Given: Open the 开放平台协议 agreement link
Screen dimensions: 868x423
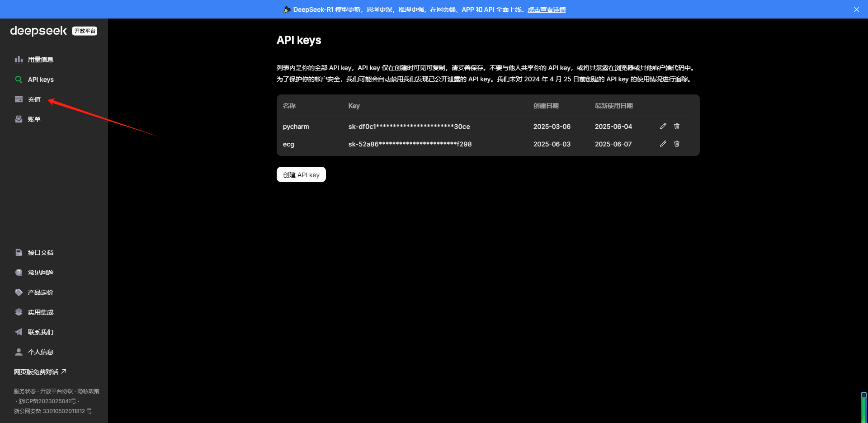Looking at the screenshot, I should [x=57, y=391].
